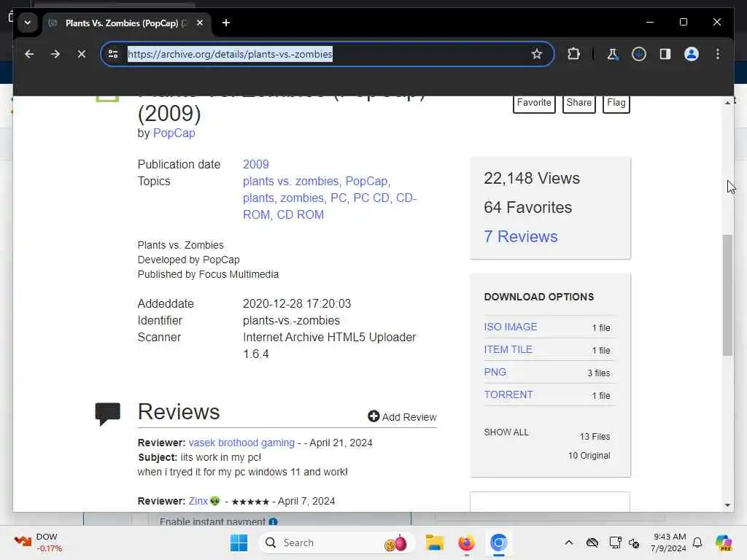Select the '10 Original' count text

pyautogui.click(x=589, y=455)
